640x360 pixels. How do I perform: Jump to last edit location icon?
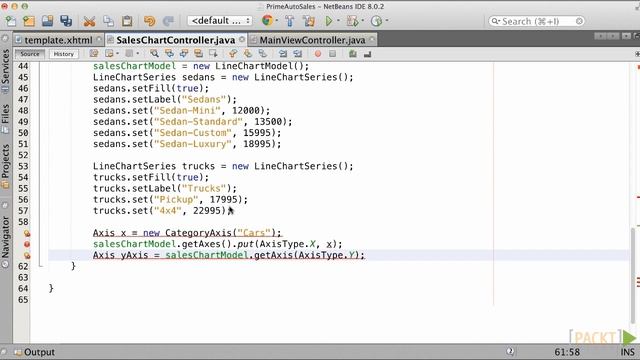click(x=94, y=53)
